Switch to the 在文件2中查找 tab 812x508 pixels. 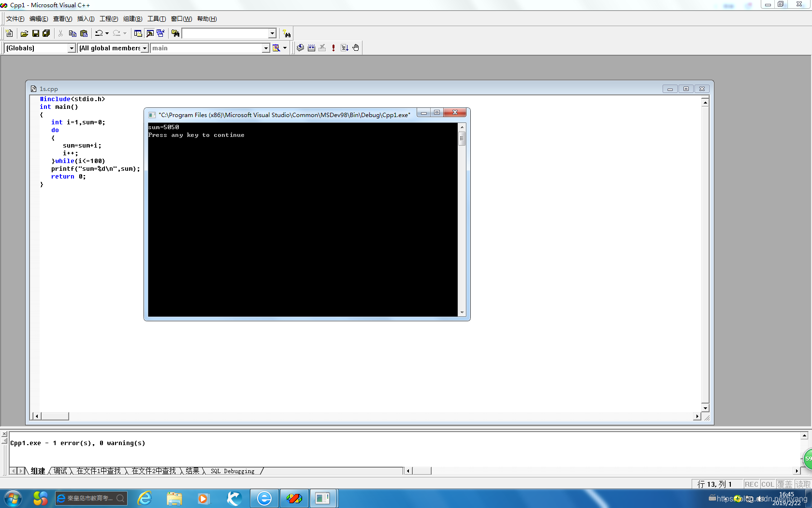click(x=154, y=471)
